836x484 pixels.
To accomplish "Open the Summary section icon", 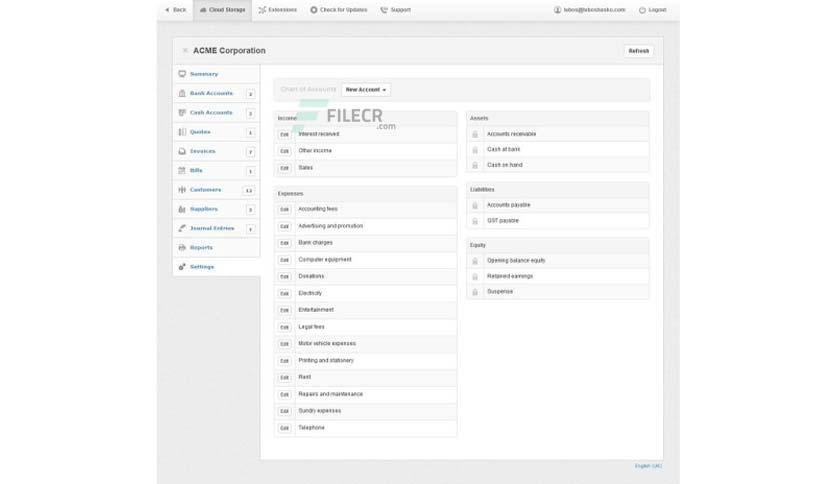I will pos(182,74).
